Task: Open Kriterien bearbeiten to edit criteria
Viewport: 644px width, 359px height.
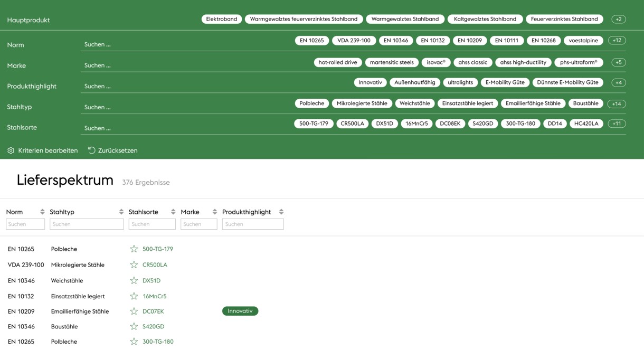Action: 42,150
